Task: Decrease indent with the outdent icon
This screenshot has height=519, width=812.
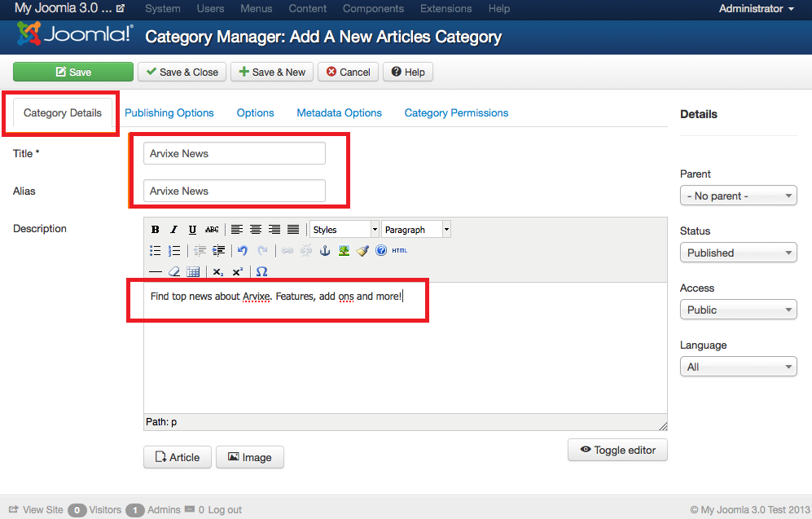Action: 200,251
